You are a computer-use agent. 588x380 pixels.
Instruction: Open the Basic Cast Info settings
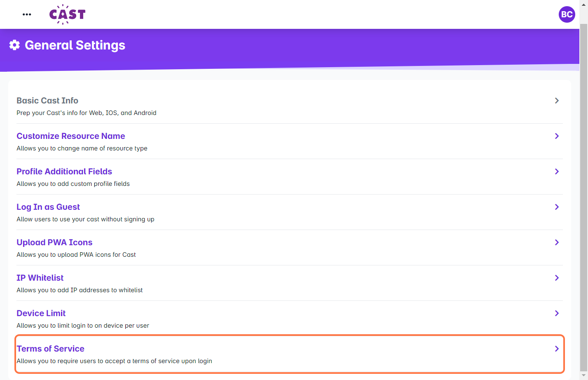tap(47, 101)
